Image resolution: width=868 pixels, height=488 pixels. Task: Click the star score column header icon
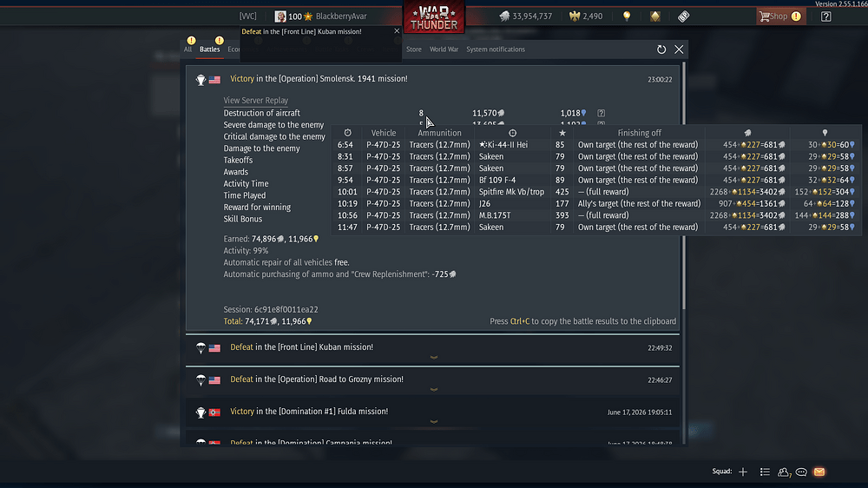562,133
